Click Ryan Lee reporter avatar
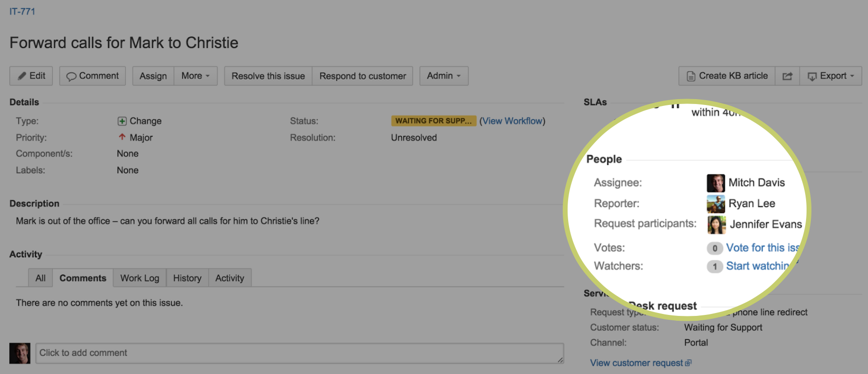The width and height of the screenshot is (868, 374). pyautogui.click(x=715, y=204)
